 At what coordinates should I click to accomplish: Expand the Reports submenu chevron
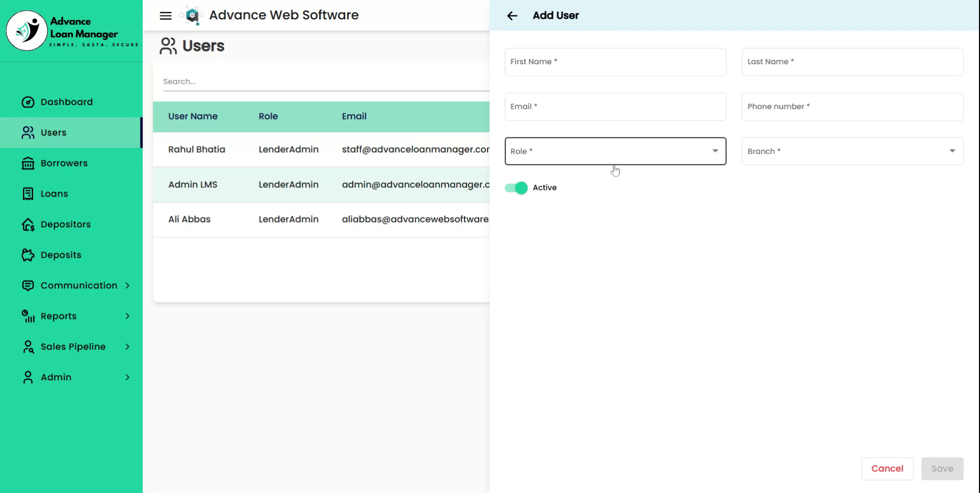(x=127, y=316)
